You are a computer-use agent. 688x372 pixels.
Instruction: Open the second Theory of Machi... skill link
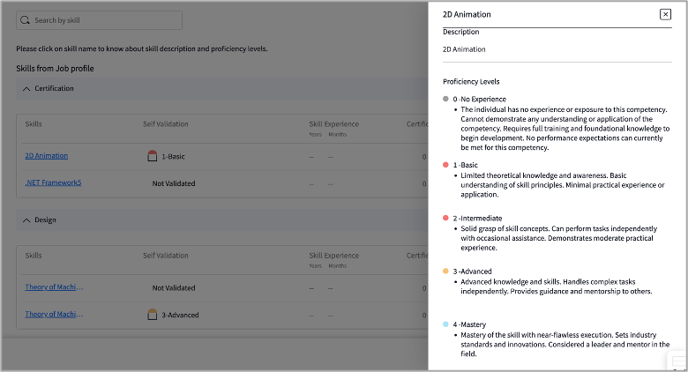(54, 314)
